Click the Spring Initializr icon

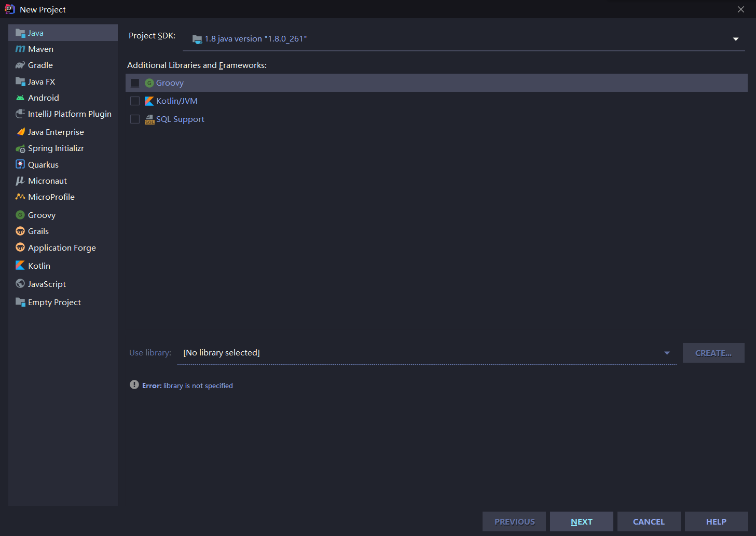20,148
